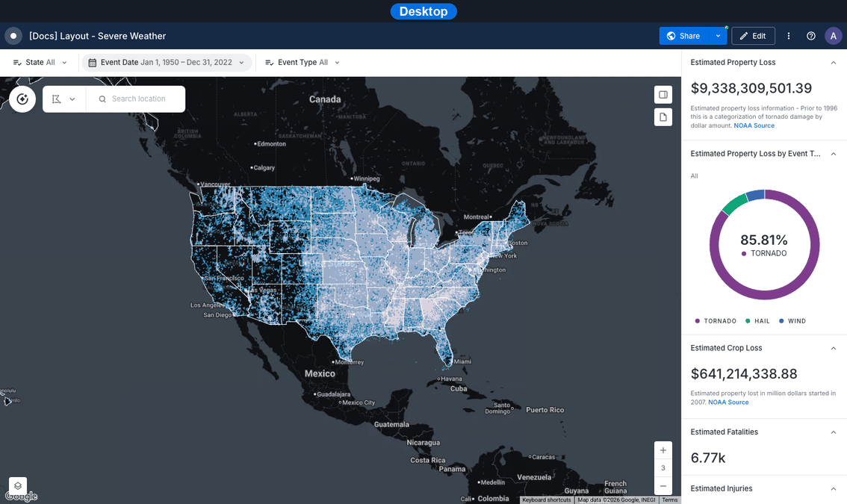Collapse Estimated Property Loss by Event Type
The image size is (847, 504).
(833, 154)
